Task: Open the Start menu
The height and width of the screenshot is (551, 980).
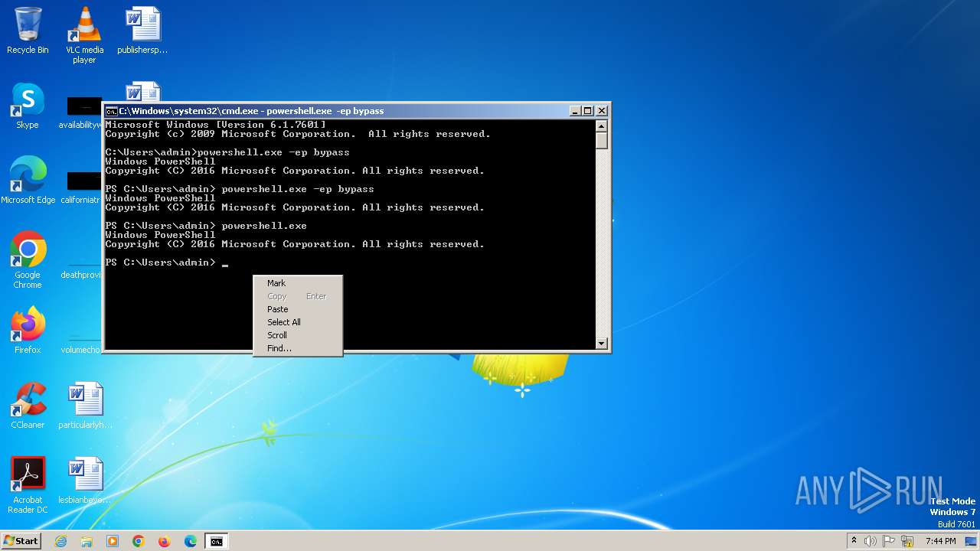Action: coord(21,541)
